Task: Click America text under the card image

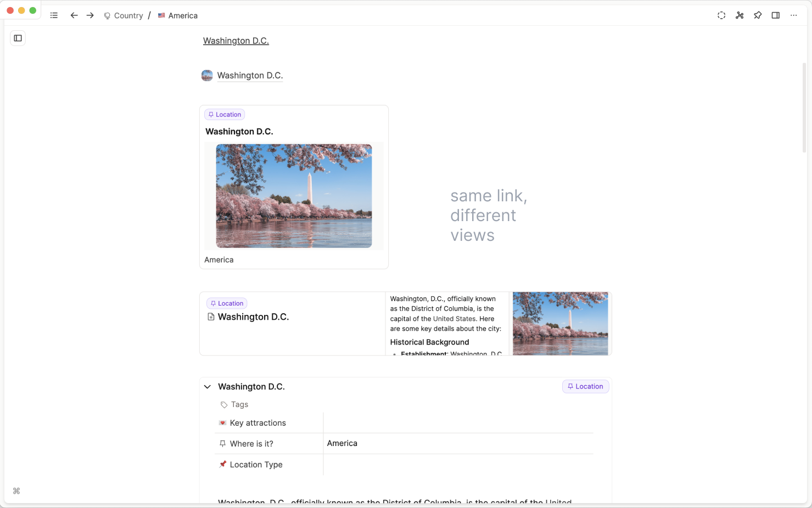Action: [x=219, y=260]
